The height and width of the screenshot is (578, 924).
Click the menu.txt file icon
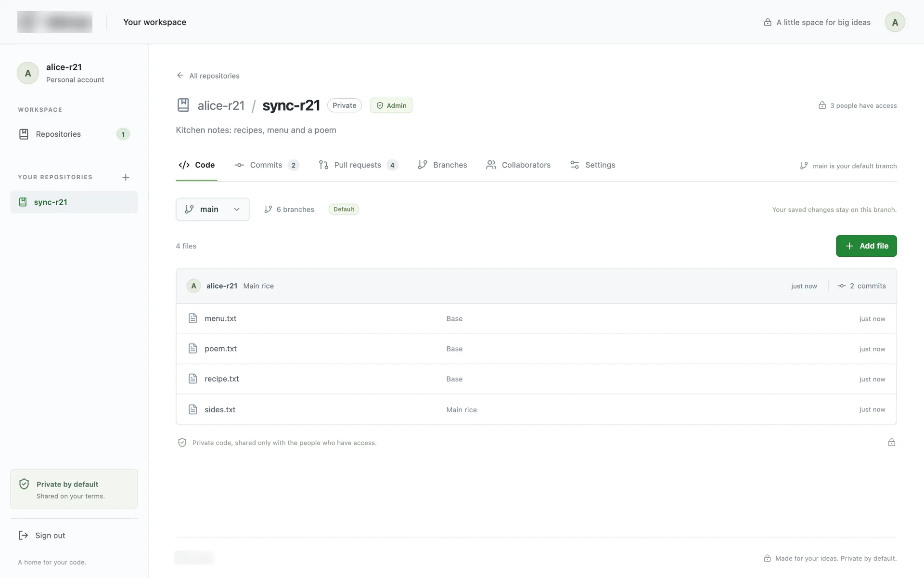point(192,318)
